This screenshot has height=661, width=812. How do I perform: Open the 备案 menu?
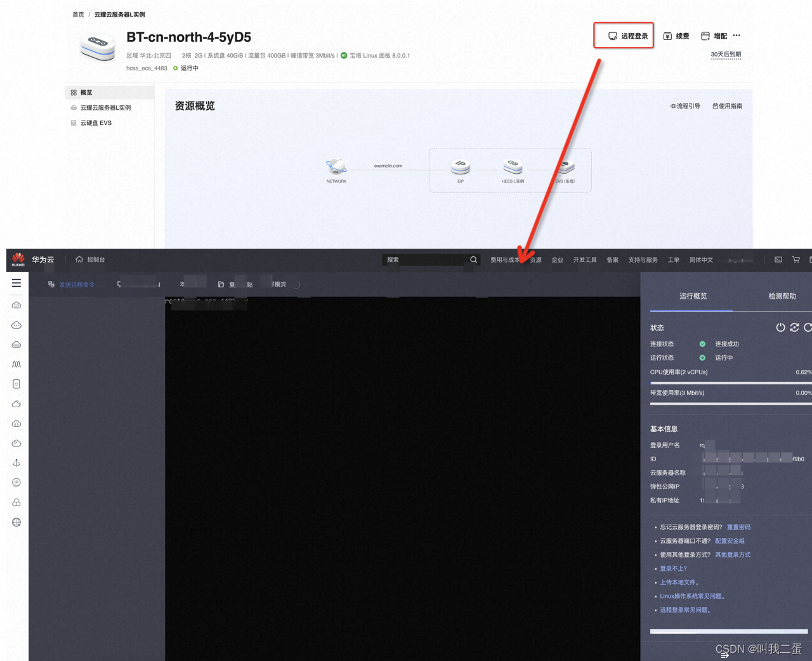(612, 260)
